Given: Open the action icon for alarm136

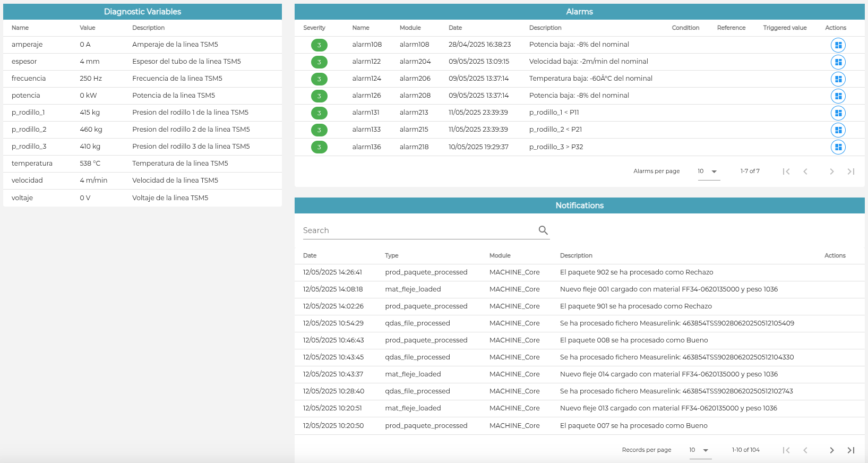Looking at the screenshot, I should coord(838,147).
